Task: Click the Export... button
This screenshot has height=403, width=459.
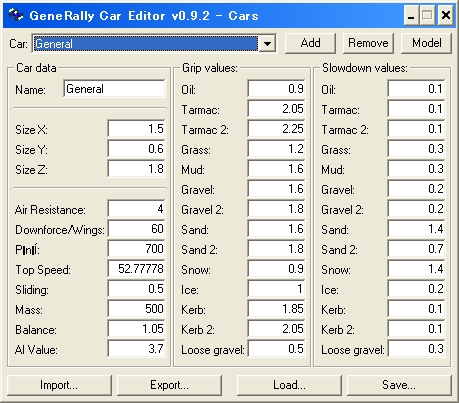Action: pyautogui.click(x=169, y=385)
